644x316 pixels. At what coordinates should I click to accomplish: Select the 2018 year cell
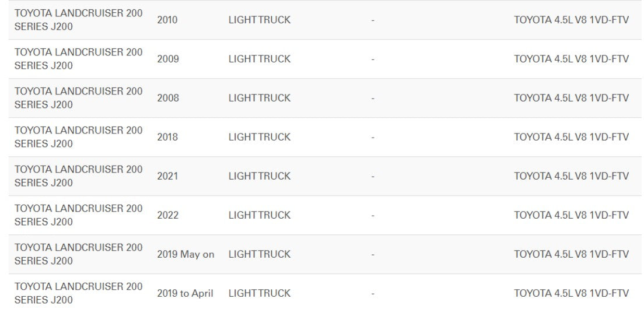(x=167, y=137)
